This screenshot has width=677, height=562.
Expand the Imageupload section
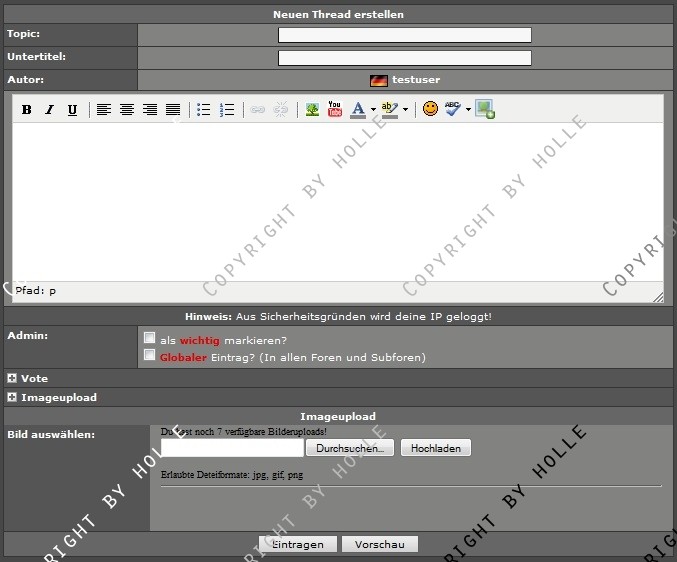(12, 397)
